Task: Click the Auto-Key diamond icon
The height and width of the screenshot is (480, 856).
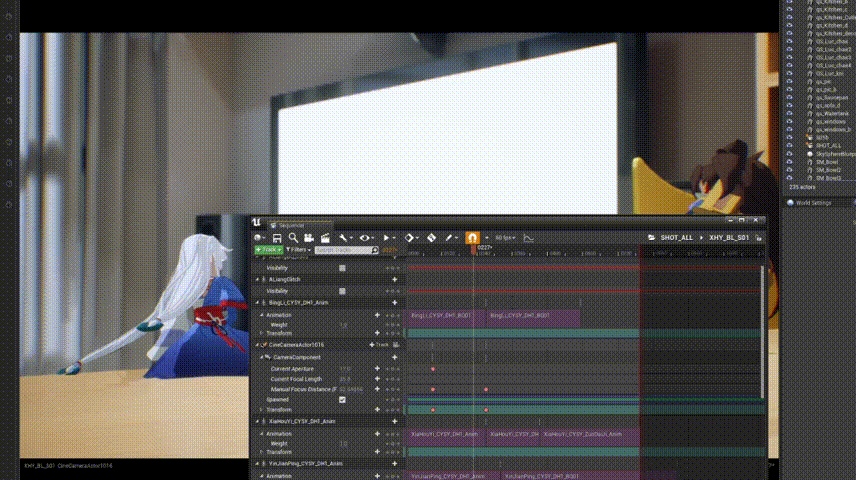Action: click(431, 238)
